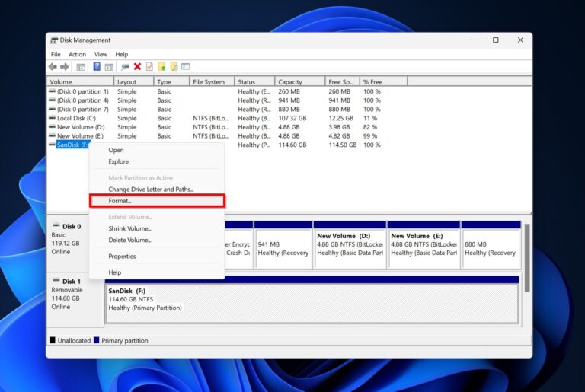
Task: Click the magnifier search toolbar icon
Action: [x=174, y=67]
